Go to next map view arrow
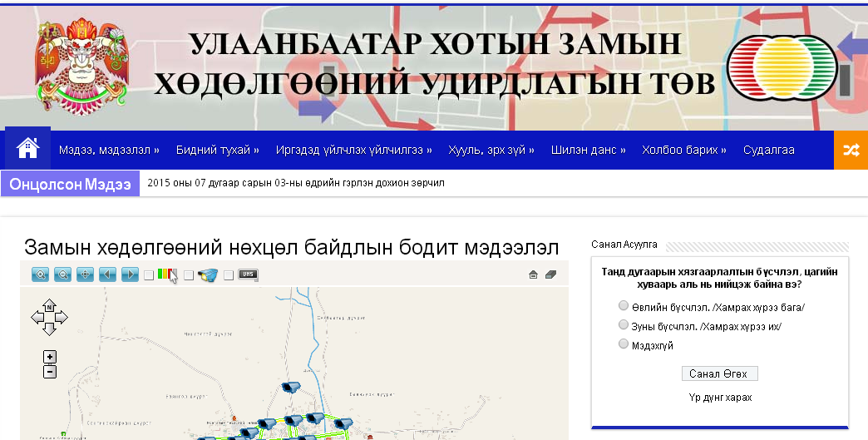868x440 pixels. tap(130, 274)
